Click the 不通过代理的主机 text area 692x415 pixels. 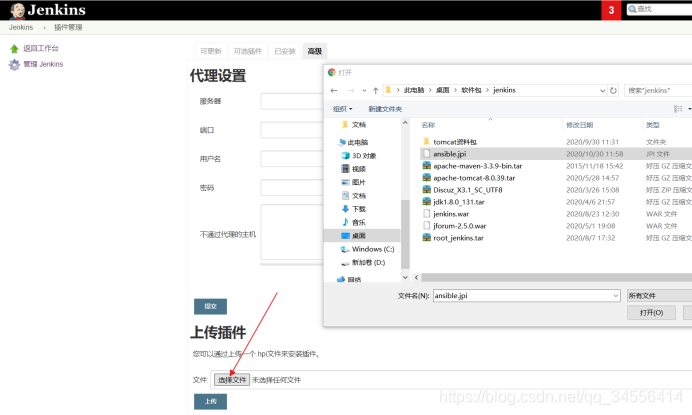click(292, 232)
